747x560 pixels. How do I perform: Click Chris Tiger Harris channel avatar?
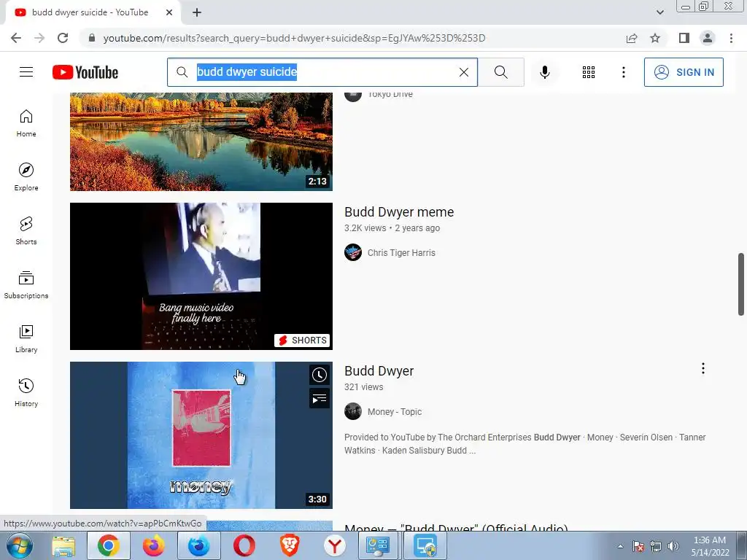(x=353, y=252)
